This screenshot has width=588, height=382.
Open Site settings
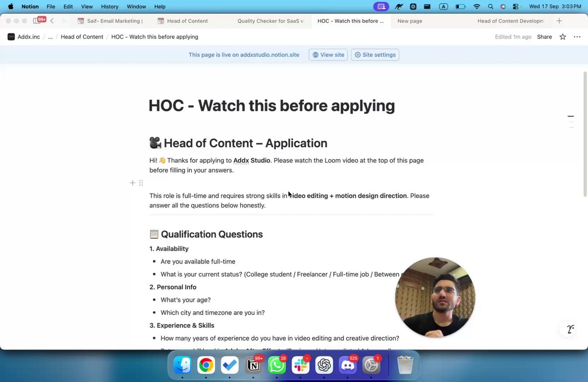coord(375,55)
